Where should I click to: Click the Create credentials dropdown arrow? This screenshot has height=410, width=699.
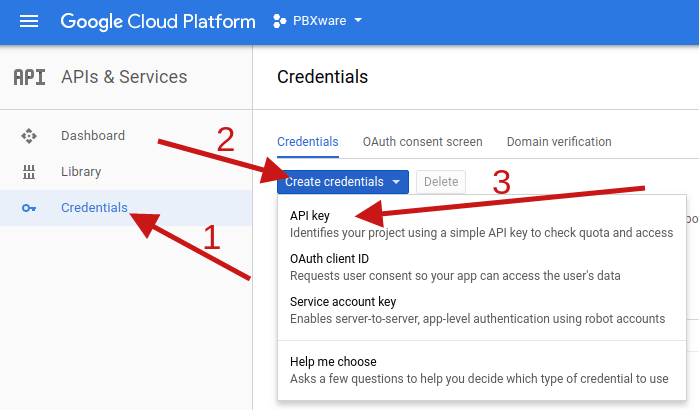click(x=396, y=182)
